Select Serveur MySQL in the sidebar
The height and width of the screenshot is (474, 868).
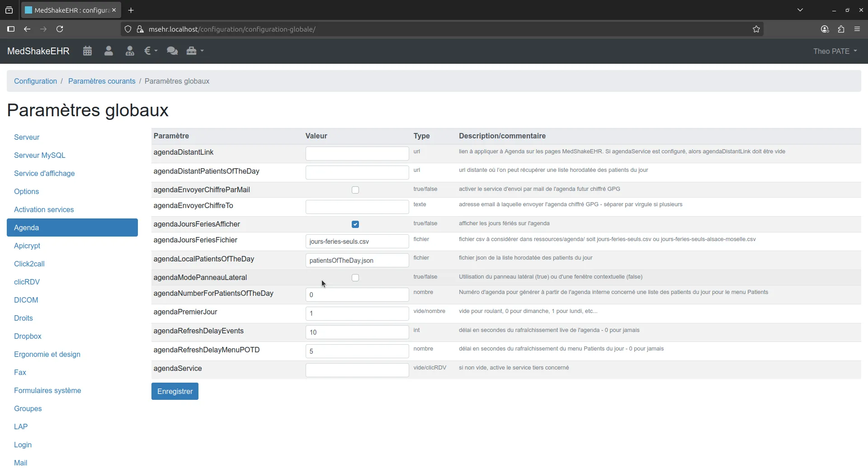pyautogui.click(x=40, y=155)
